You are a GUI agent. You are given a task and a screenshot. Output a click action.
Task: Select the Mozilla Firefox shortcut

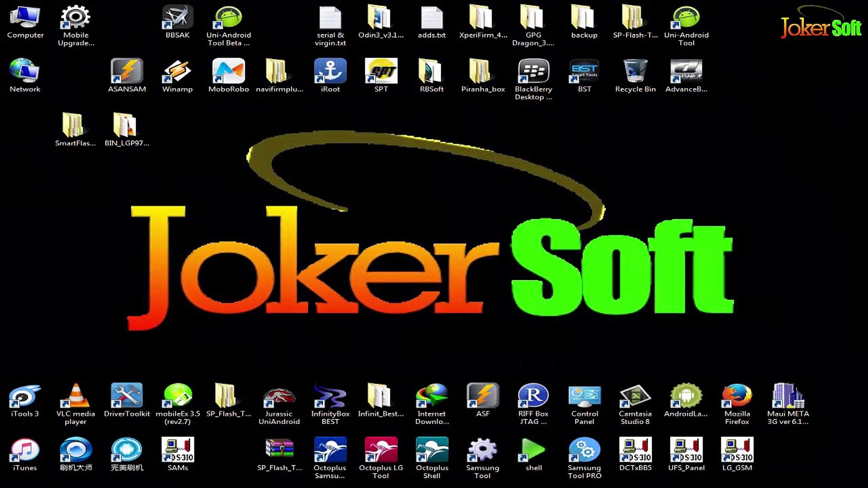737,396
